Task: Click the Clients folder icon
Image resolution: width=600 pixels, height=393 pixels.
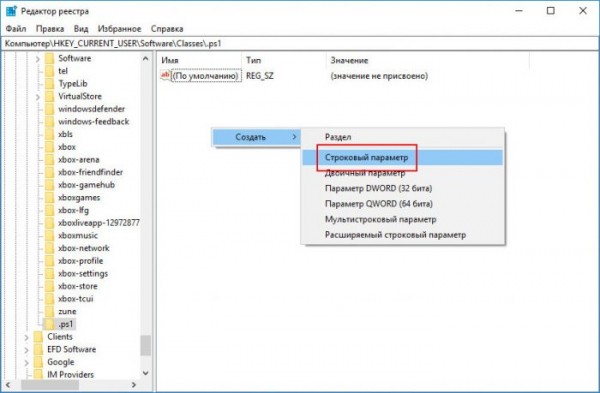Action: [38, 336]
